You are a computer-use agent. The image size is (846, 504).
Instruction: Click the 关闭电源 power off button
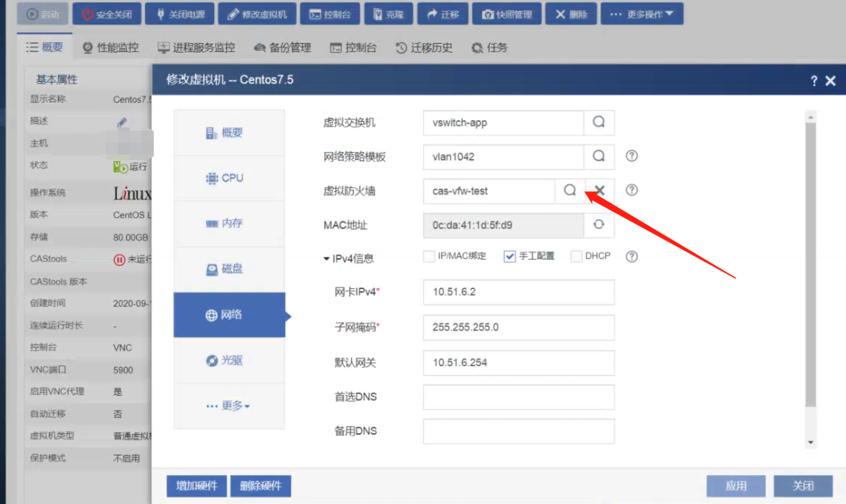[x=180, y=14]
